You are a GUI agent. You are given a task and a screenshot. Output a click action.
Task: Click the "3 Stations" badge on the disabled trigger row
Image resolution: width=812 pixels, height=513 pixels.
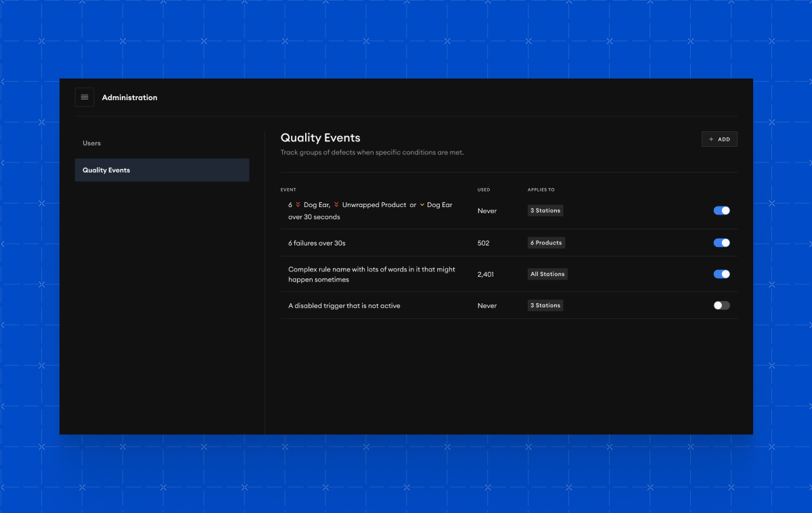pyautogui.click(x=545, y=305)
